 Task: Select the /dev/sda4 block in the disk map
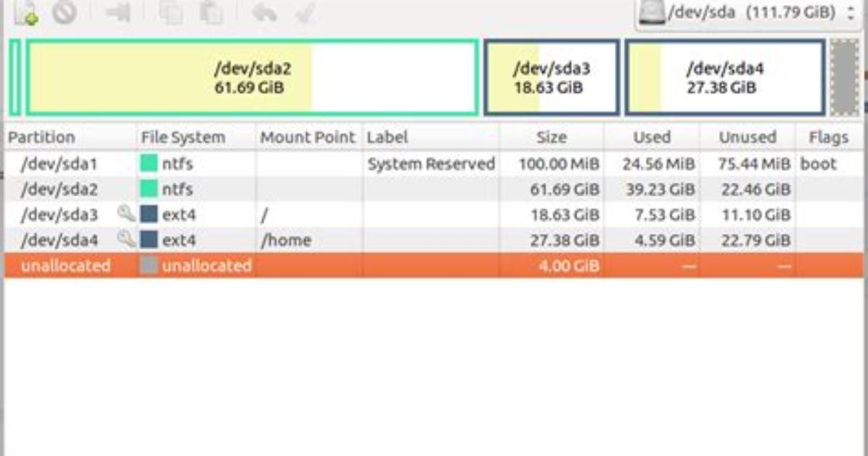(x=724, y=78)
